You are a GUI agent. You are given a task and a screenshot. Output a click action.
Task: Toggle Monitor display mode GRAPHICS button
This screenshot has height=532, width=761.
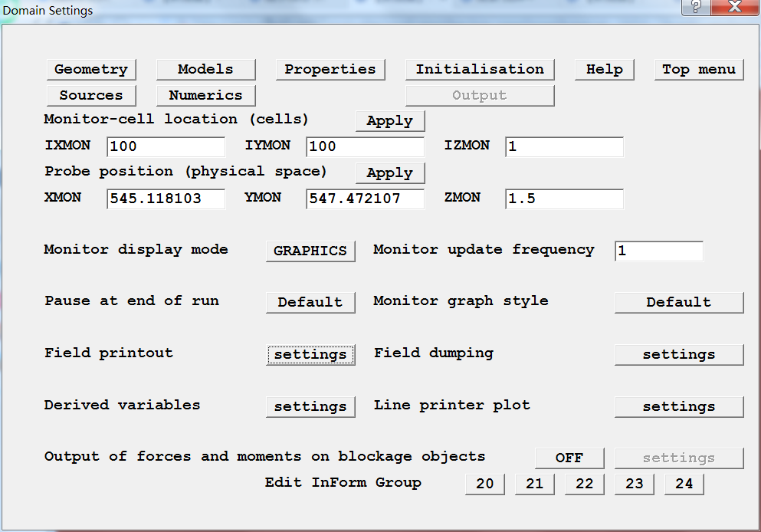tap(310, 251)
